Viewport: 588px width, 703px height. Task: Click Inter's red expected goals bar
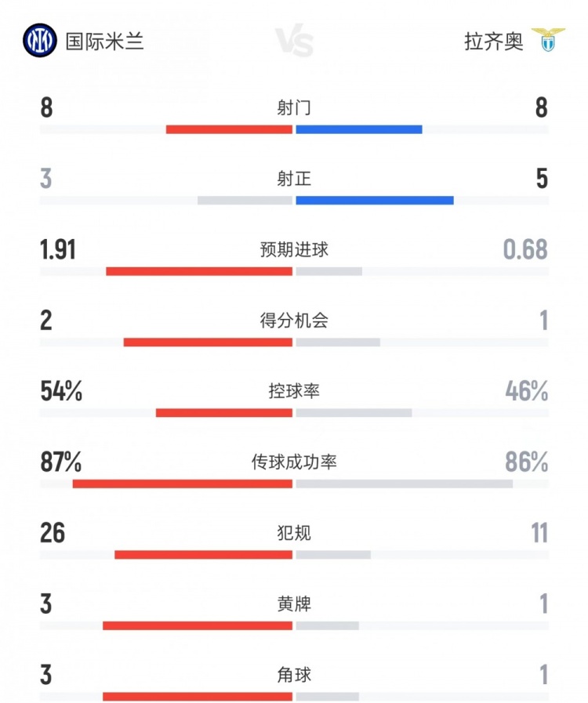pos(199,271)
